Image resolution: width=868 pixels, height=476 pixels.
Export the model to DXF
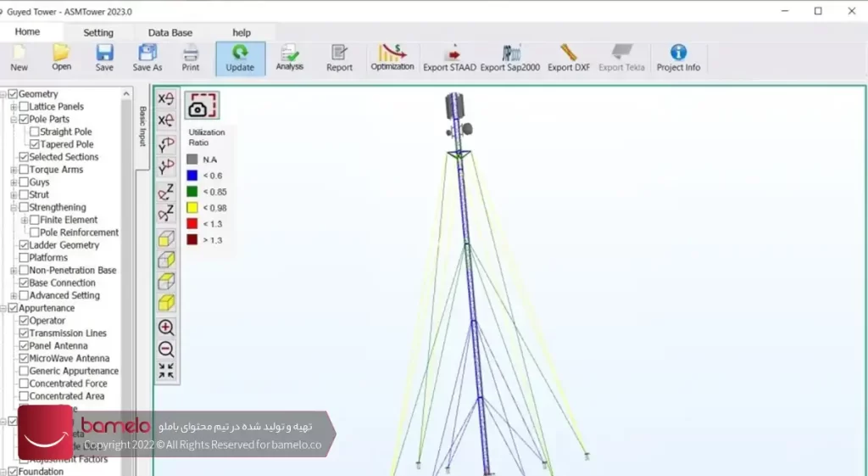569,58
